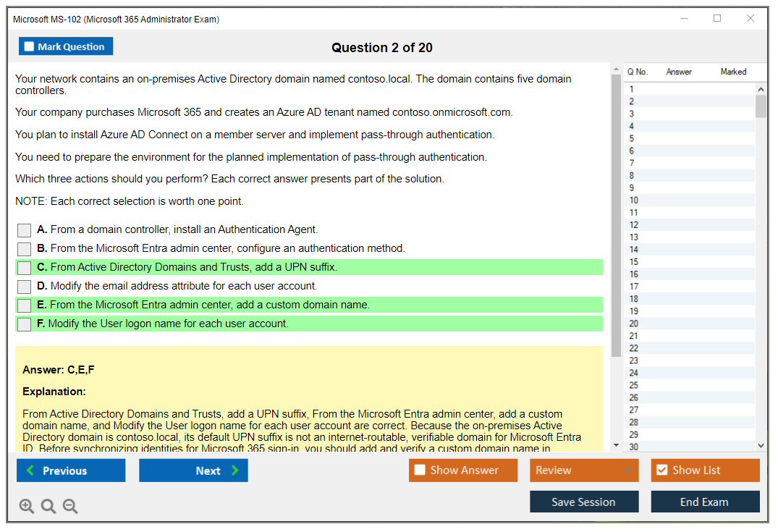This screenshot has height=532, width=778.
Task: Go to the Previous question
Action: click(71, 470)
